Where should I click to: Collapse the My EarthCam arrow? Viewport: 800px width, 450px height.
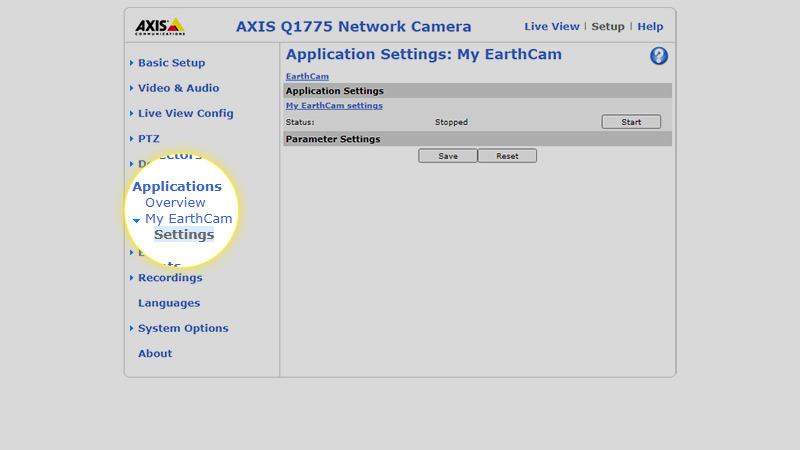[136, 220]
